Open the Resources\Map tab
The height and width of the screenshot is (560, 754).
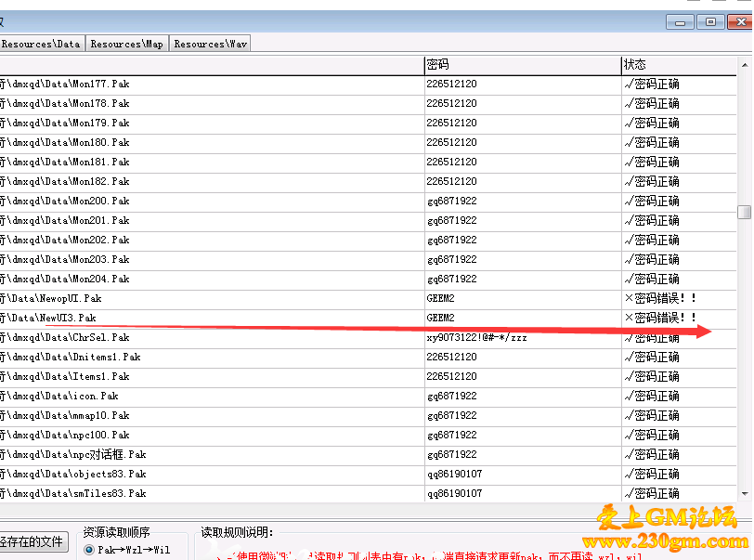(127, 44)
